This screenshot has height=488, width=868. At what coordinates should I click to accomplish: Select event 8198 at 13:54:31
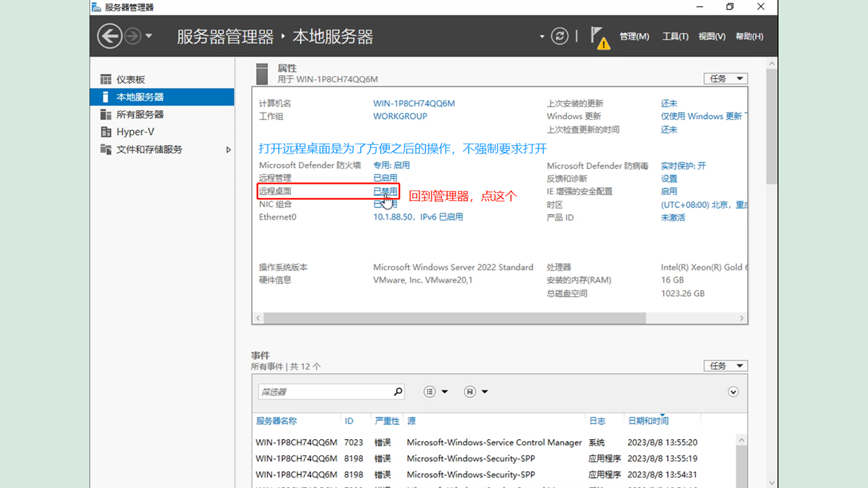pos(494,475)
